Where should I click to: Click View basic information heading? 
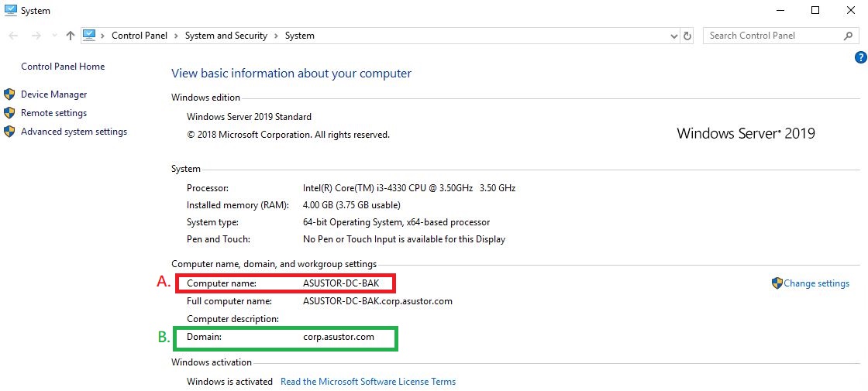(291, 74)
